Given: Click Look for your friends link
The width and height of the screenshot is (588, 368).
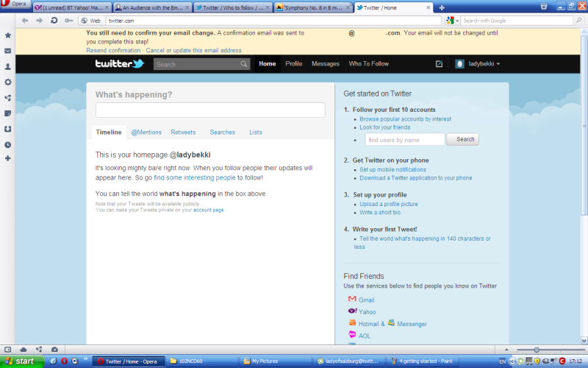Looking at the screenshot, I should coord(384,127).
